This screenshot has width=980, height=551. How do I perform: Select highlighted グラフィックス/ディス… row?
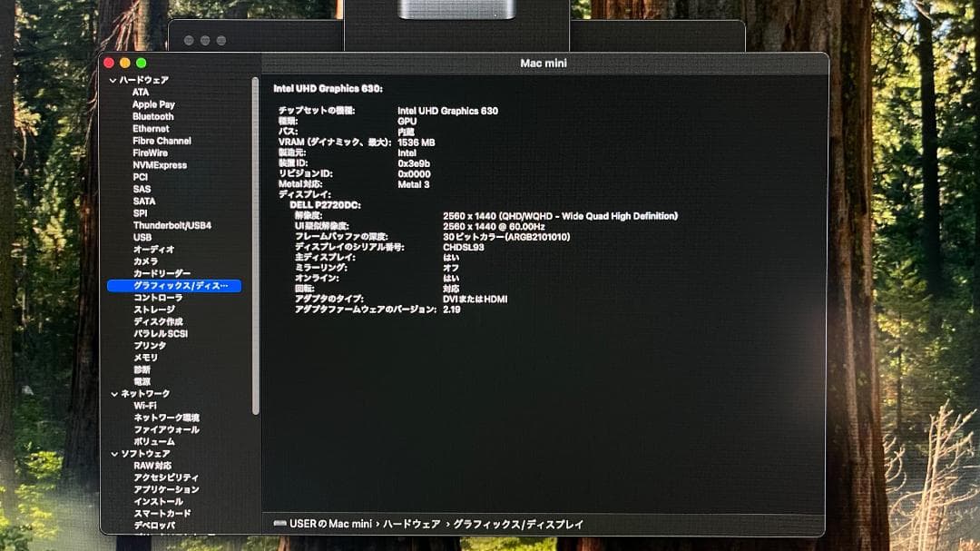click(174, 286)
